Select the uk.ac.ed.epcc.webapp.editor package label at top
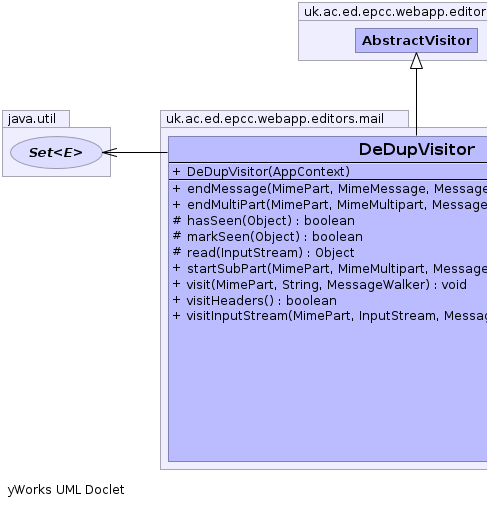 click(395, 12)
